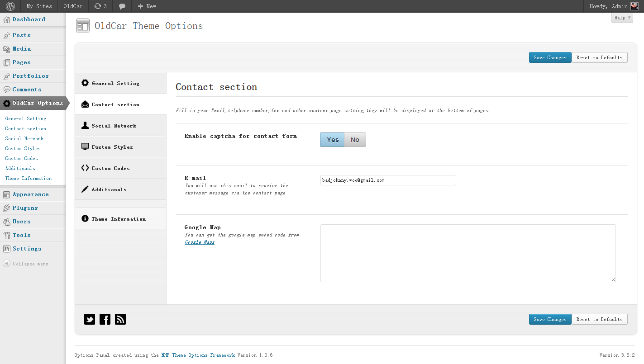The image size is (644, 364).
Task: Click inside the Google Map textarea
Action: click(x=467, y=253)
